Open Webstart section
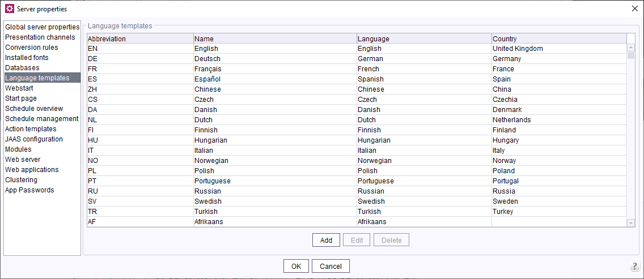The height and width of the screenshot is (279, 644). click(x=43, y=88)
